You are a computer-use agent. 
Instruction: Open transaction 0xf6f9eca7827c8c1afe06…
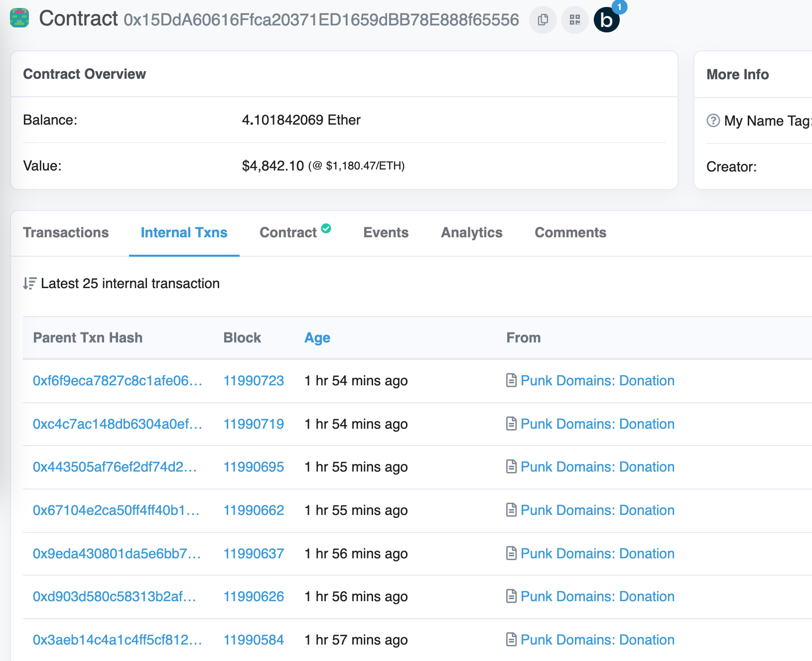coord(118,380)
